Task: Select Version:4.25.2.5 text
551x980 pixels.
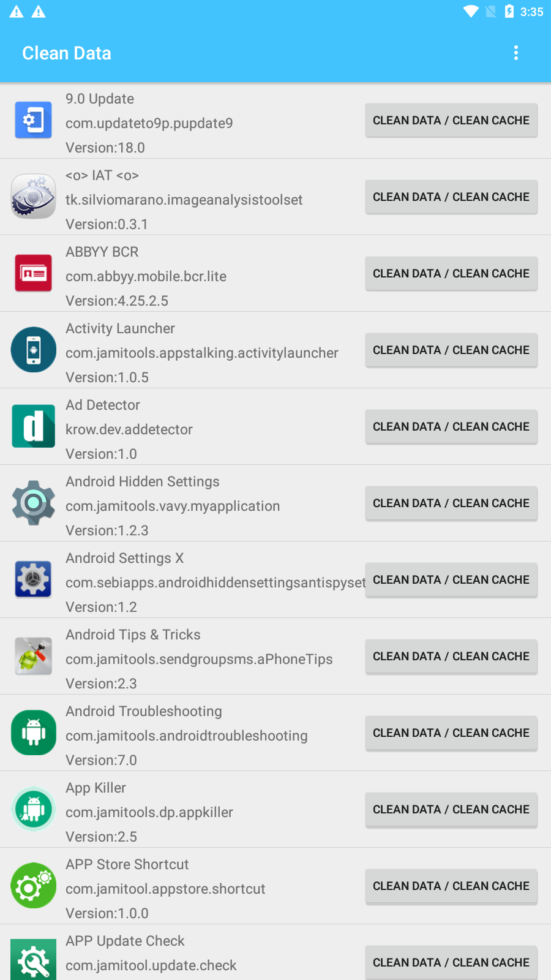Action: click(x=117, y=301)
